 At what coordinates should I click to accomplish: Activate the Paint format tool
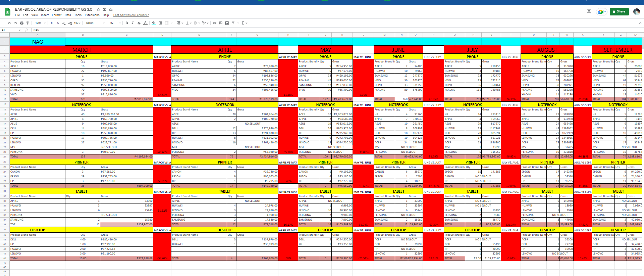click(28, 23)
